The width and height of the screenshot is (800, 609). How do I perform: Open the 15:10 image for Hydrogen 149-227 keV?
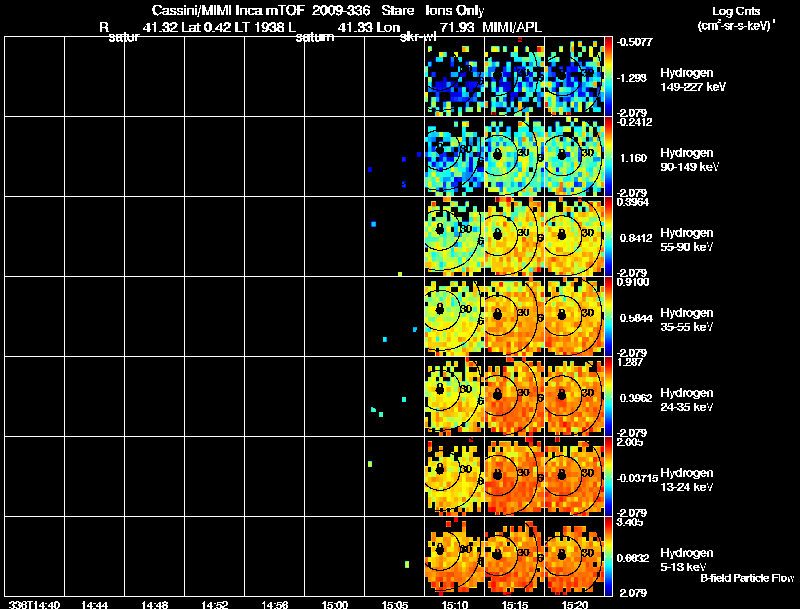[454, 77]
